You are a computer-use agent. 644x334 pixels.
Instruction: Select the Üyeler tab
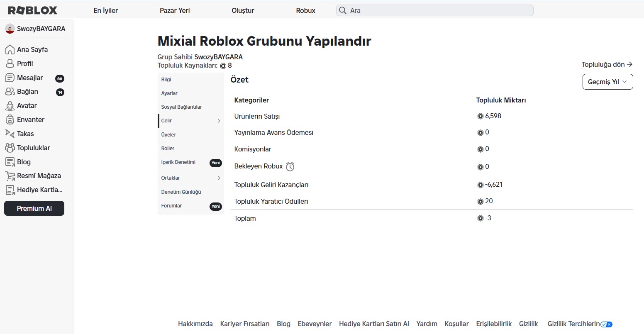coord(191,135)
